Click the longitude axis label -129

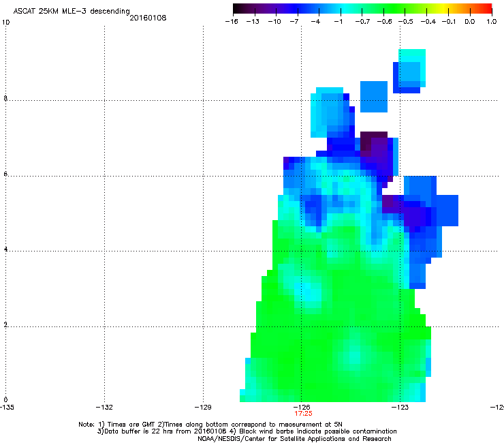(x=203, y=408)
